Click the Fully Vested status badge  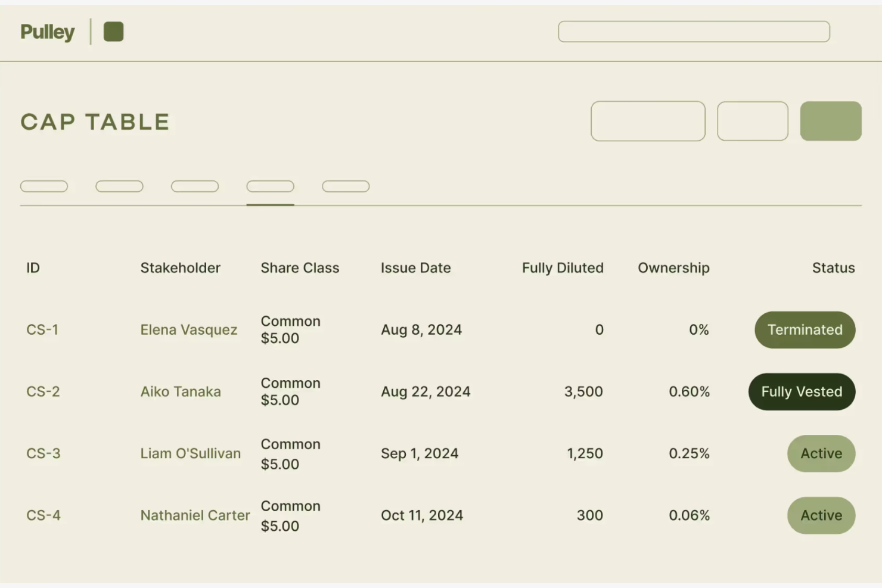[x=802, y=391]
